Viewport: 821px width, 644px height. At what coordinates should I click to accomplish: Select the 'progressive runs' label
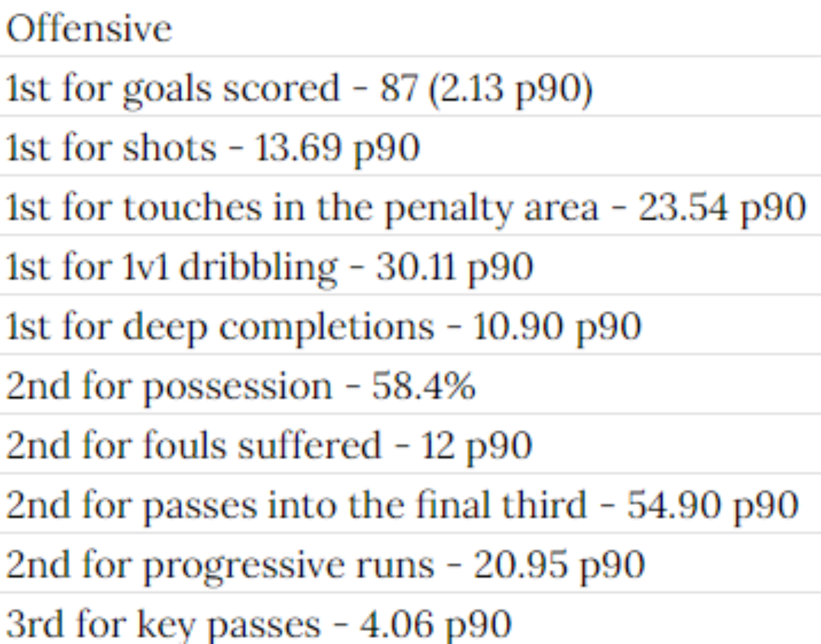click(x=288, y=566)
